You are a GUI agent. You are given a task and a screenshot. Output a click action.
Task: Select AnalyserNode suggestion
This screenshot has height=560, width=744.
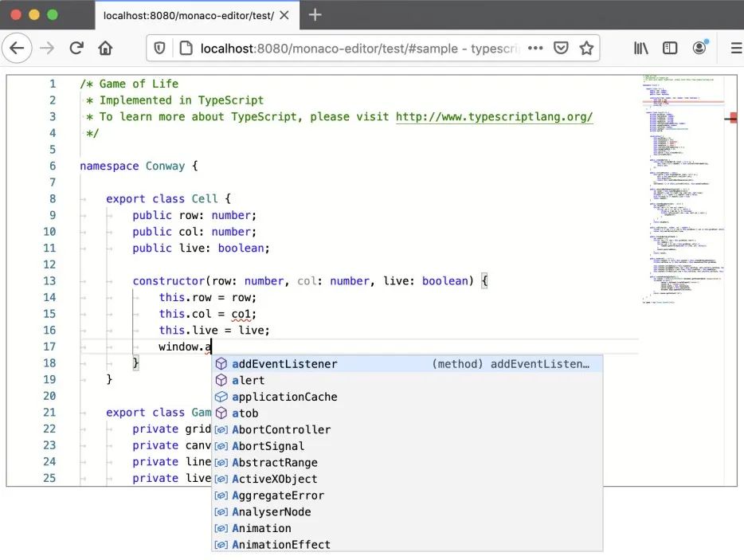[407, 512]
